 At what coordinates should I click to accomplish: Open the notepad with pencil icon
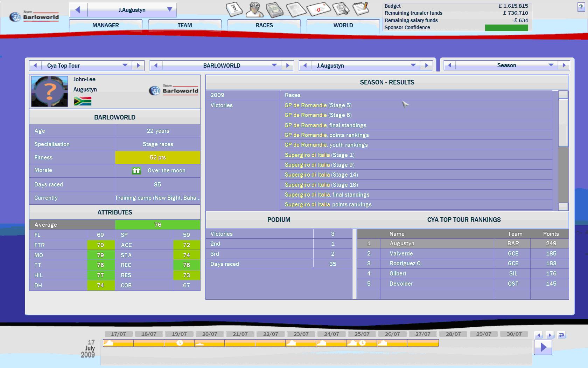point(360,8)
